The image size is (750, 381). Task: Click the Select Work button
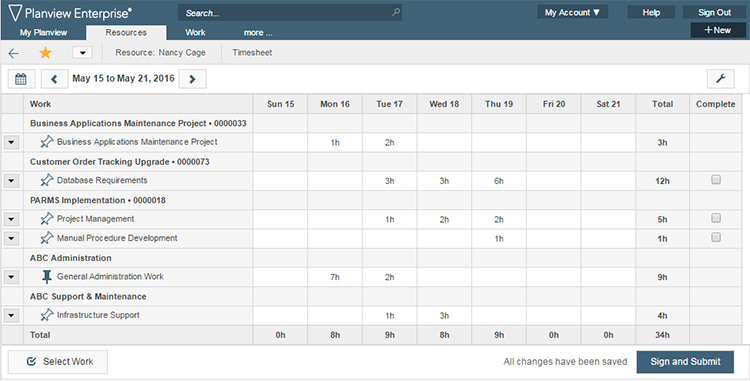click(x=58, y=362)
